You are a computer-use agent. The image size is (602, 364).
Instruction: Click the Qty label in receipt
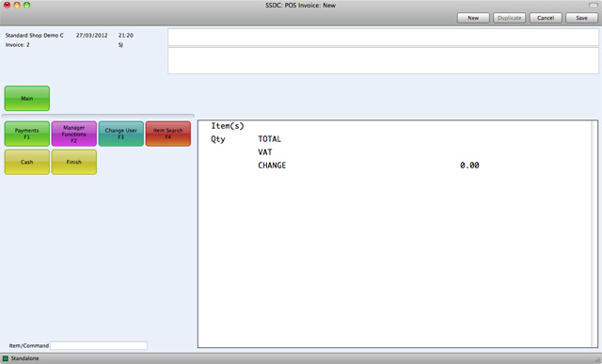(218, 139)
